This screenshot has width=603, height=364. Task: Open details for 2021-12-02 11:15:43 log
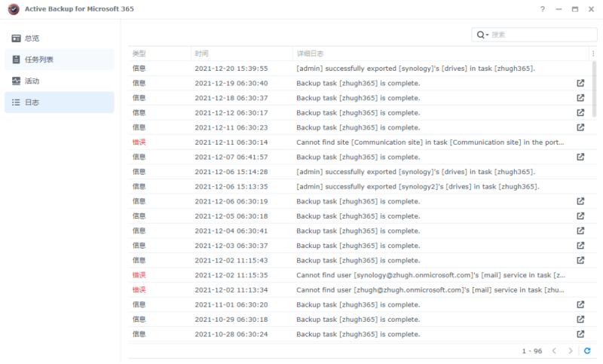pos(580,260)
